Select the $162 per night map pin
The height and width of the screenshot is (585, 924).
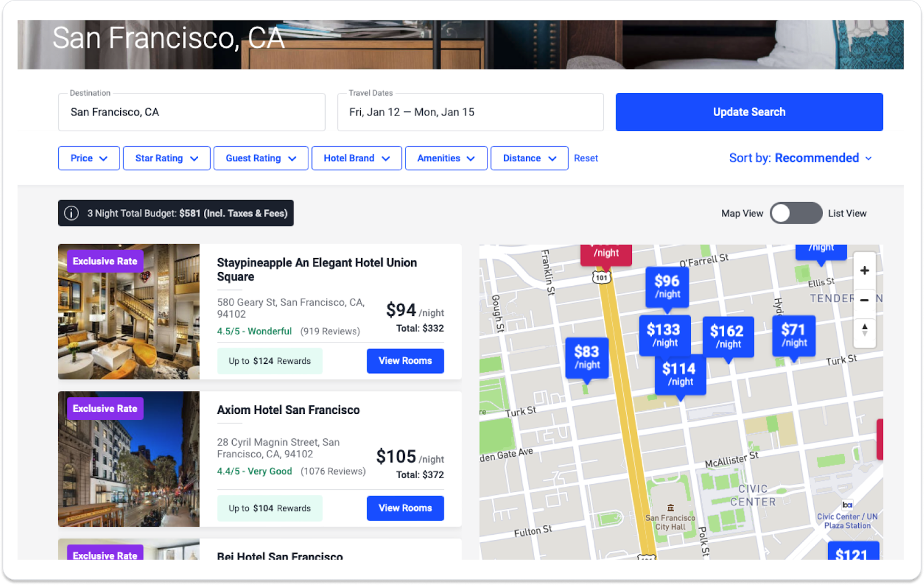(x=728, y=337)
